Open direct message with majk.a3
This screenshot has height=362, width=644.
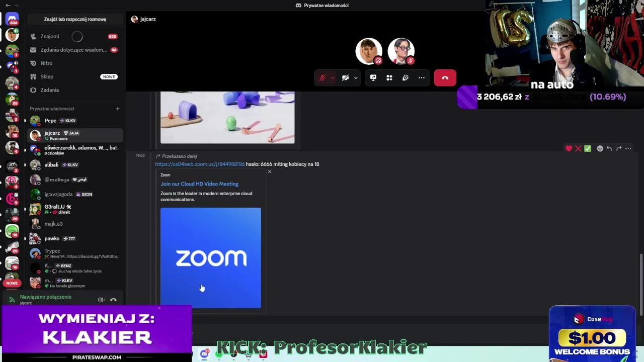[75, 224]
